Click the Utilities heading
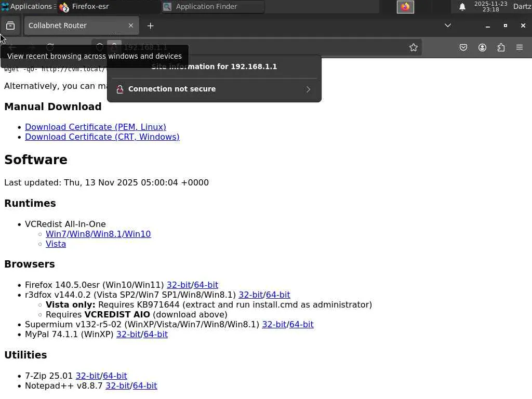 pos(25,355)
